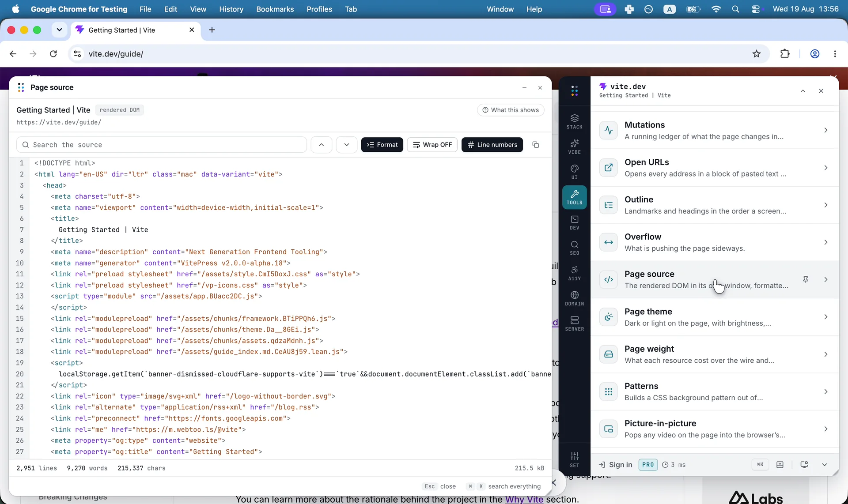This screenshot has height=504, width=848.
Task: Open the STACK sidebar section
Action: [x=574, y=121]
